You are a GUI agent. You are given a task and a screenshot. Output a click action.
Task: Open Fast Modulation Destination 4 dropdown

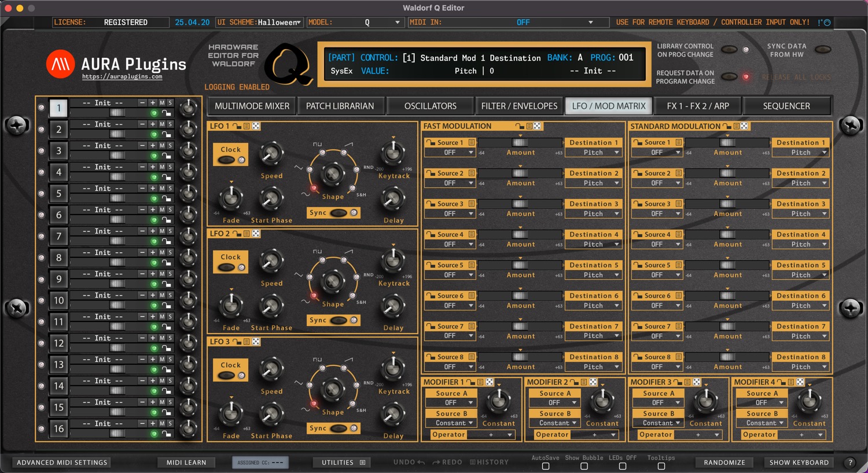593,245
